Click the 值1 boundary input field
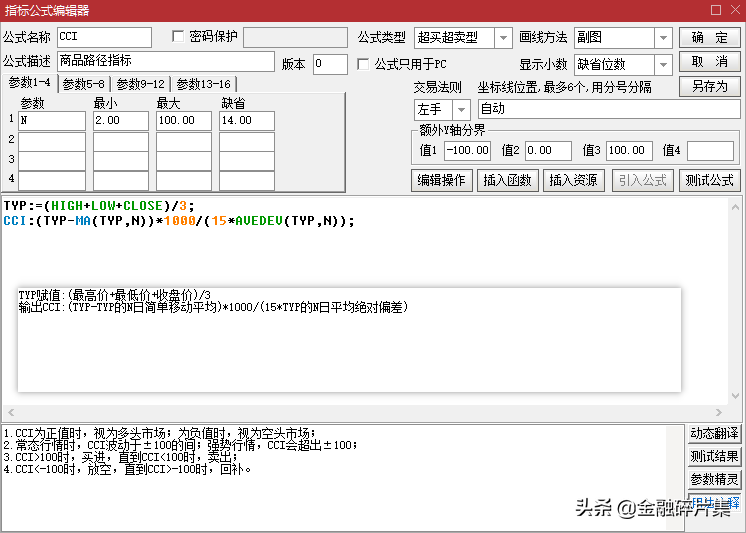This screenshot has width=746, height=533. [467, 151]
